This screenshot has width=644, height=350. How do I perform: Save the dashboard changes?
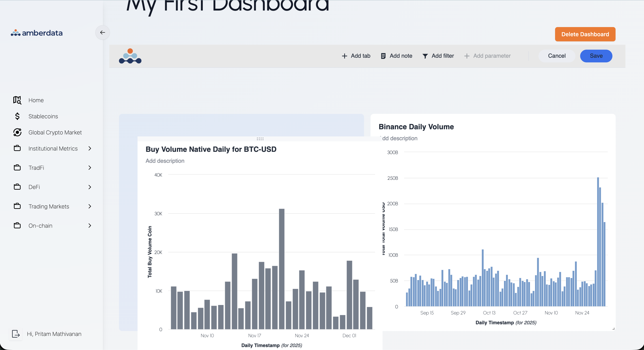[x=596, y=56]
